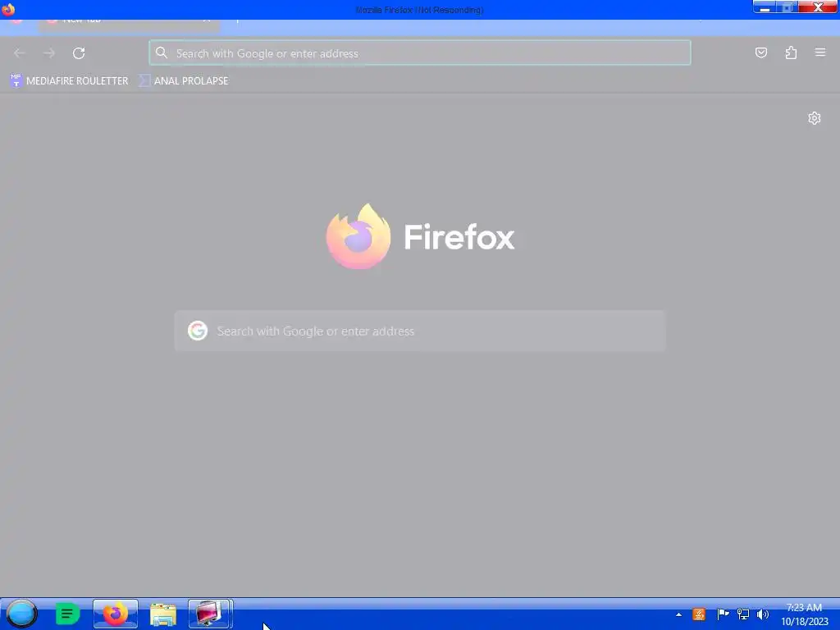Click magnifier icon in address bar
The width and height of the screenshot is (840, 630).
tap(162, 52)
